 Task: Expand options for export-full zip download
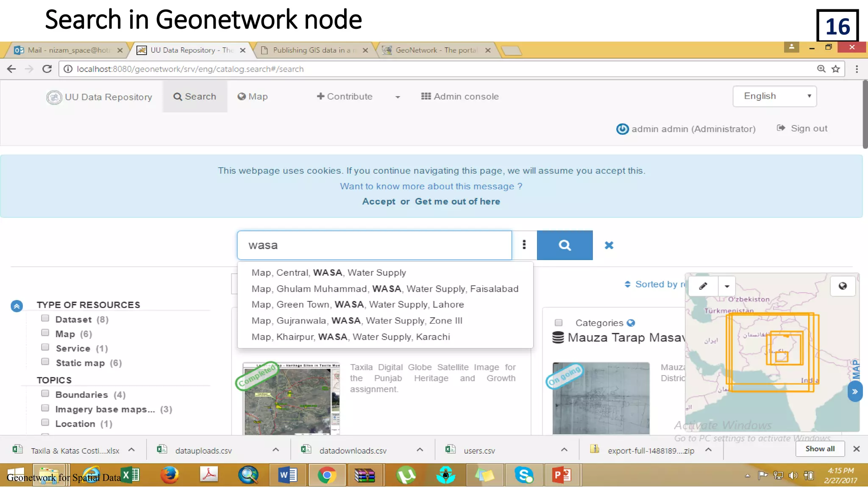pyautogui.click(x=708, y=450)
